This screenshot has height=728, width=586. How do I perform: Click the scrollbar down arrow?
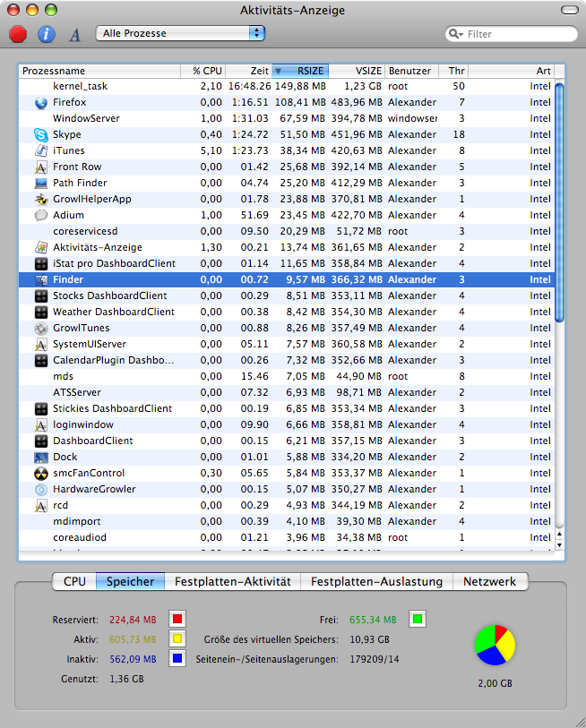point(559,545)
